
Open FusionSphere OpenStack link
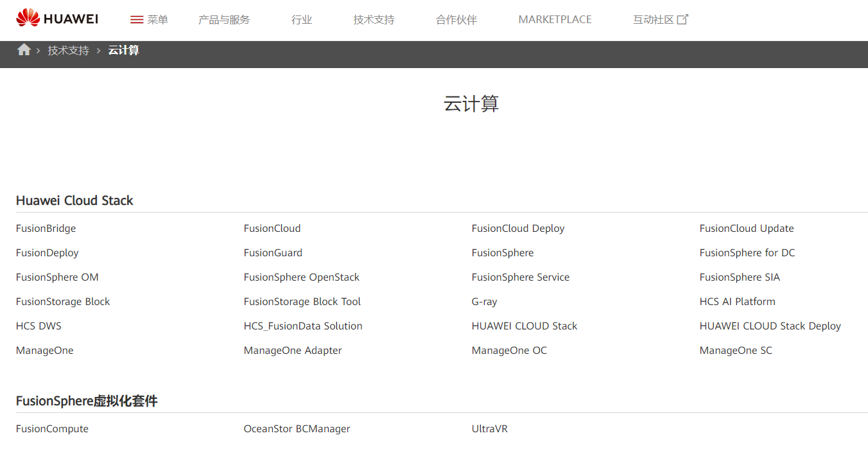click(302, 277)
